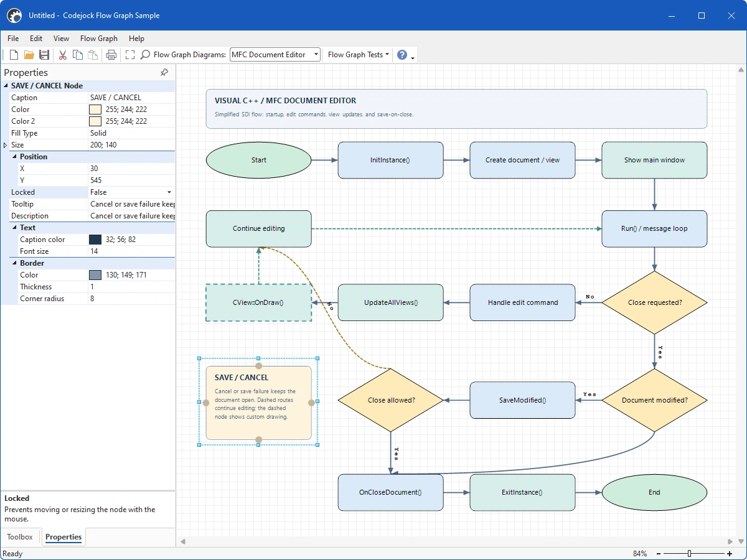Click the application logo in title bar
The image size is (747, 560).
(x=14, y=15)
